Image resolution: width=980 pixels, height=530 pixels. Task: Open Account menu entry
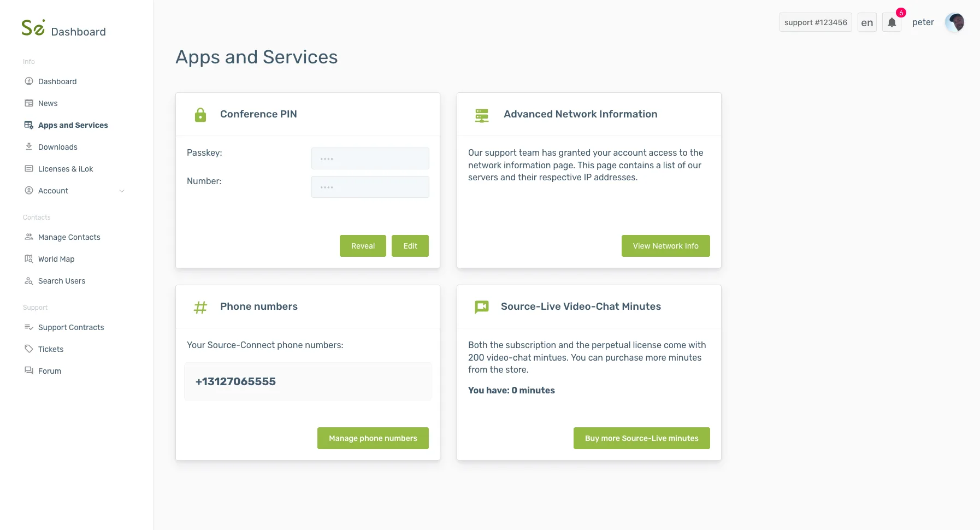[x=53, y=191]
